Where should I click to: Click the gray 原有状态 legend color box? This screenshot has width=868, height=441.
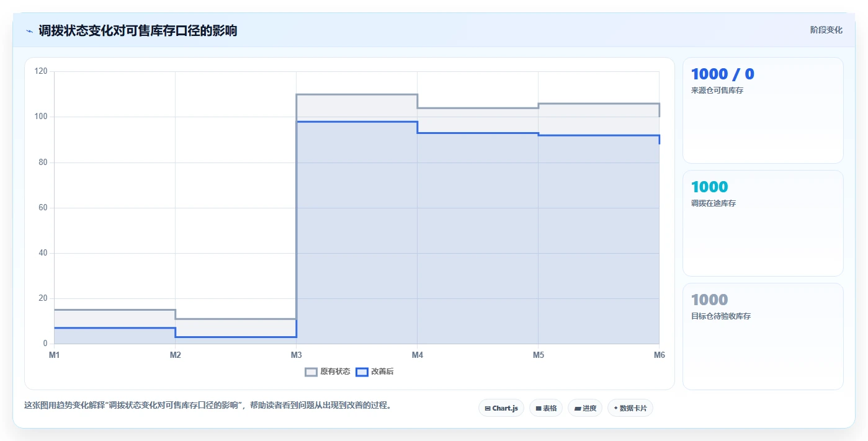click(311, 372)
